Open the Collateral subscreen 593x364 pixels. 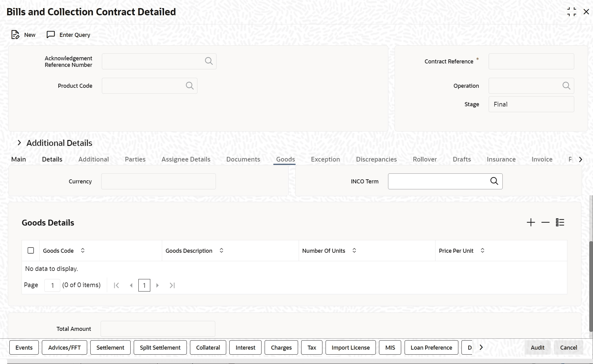(208, 347)
